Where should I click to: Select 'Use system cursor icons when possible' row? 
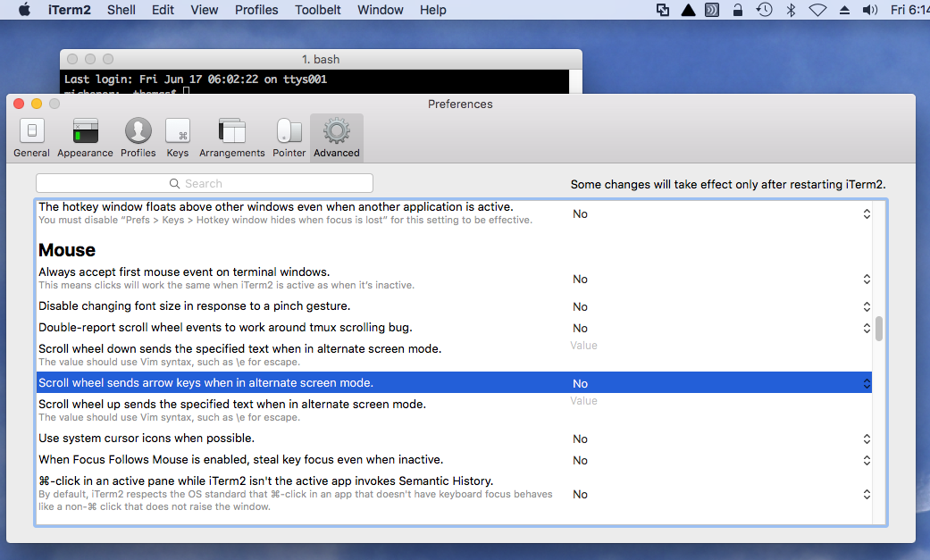(x=455, y=439)
